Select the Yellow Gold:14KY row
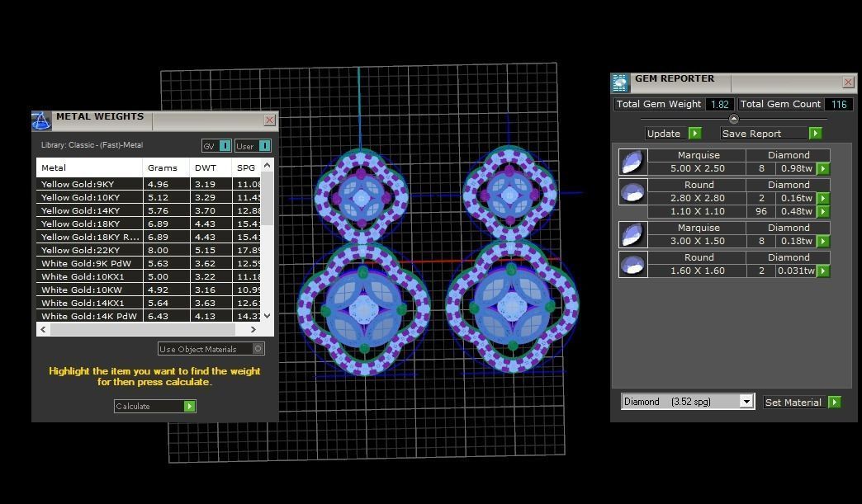862x504 pixels. click(149, 211)
